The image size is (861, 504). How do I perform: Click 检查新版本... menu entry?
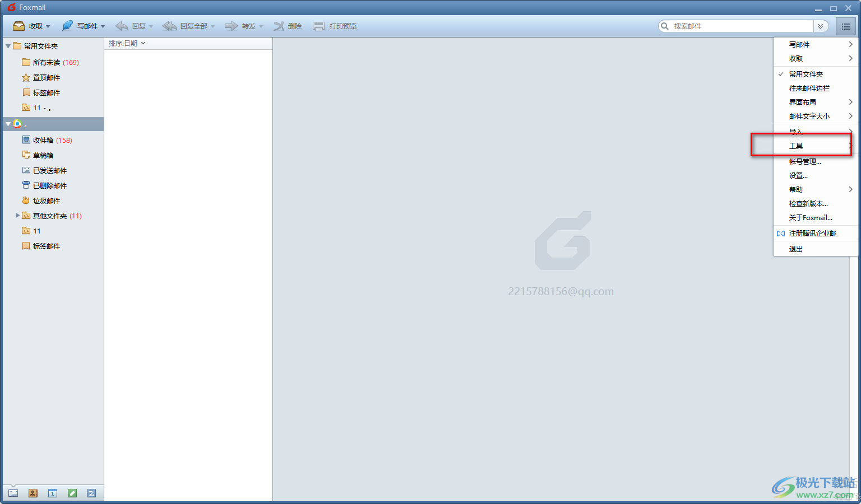coord(816,203)
